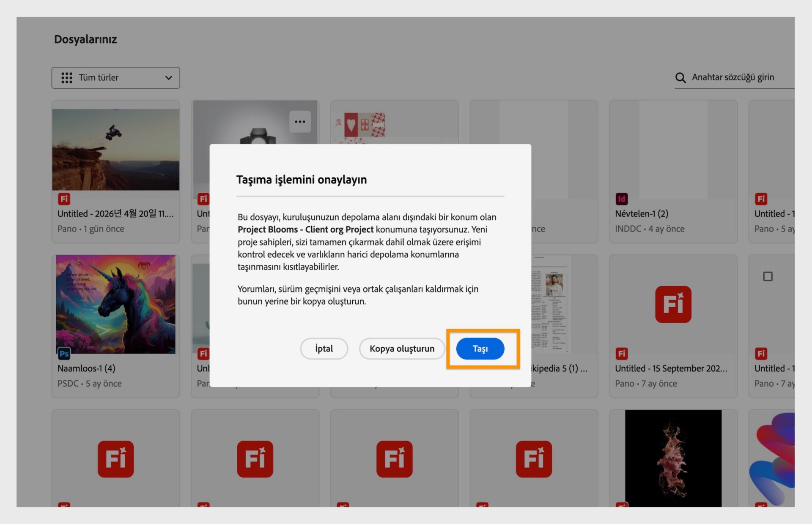Open the Tüm türler file type dropdown

pos(115,78)
